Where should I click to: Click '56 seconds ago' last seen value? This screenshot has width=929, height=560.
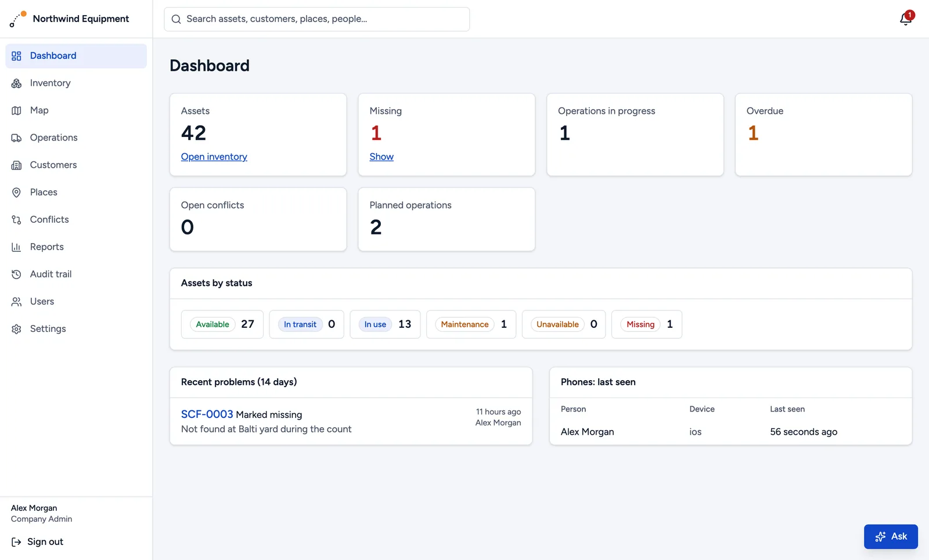point(804,432)
